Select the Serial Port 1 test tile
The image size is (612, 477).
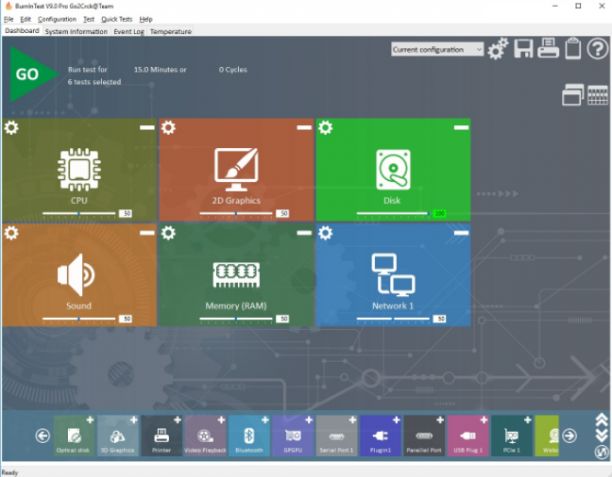(x=336, y=436)
